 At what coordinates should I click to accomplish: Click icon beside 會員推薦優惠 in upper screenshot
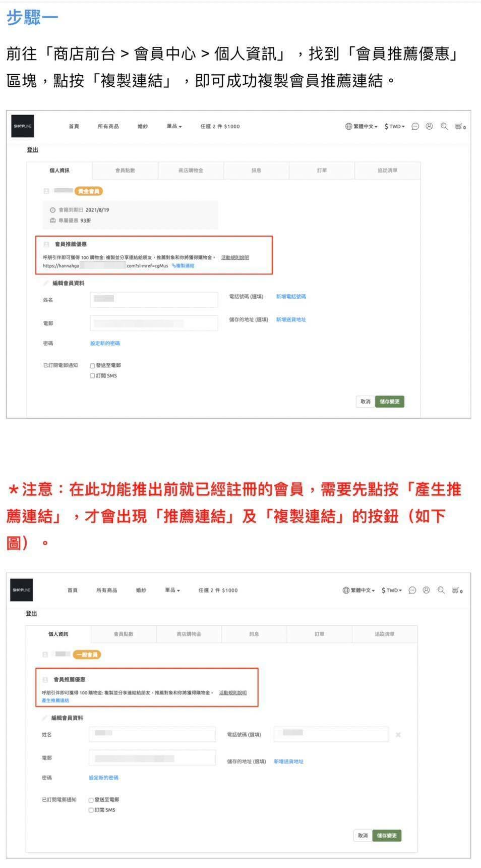(46, 244)
